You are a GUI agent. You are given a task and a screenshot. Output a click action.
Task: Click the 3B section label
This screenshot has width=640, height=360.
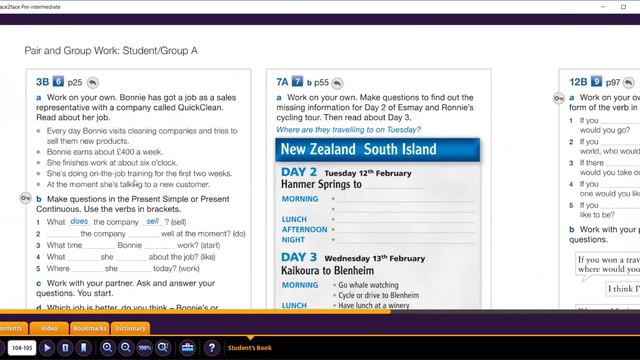point(42,82)
